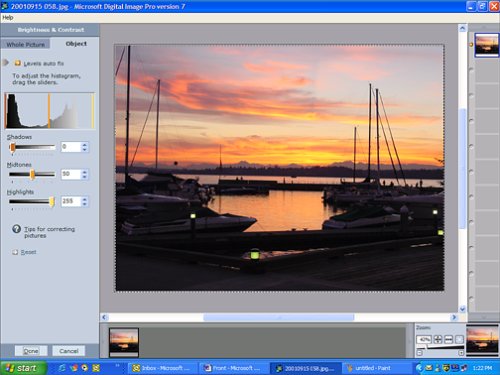Click the yellow shield antivirus tray icon
This screenshot has width=500, height=375.
tap(446, 368)
